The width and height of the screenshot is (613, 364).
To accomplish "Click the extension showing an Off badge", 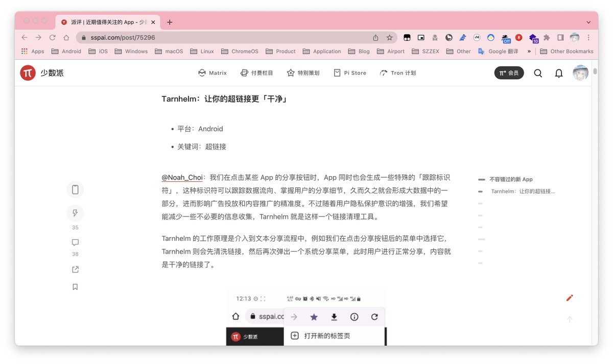I will point(505,38).
